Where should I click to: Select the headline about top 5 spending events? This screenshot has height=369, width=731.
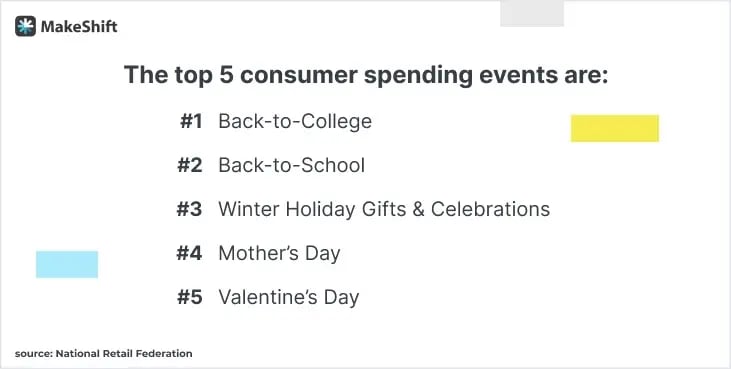click(x=366, y=75)
